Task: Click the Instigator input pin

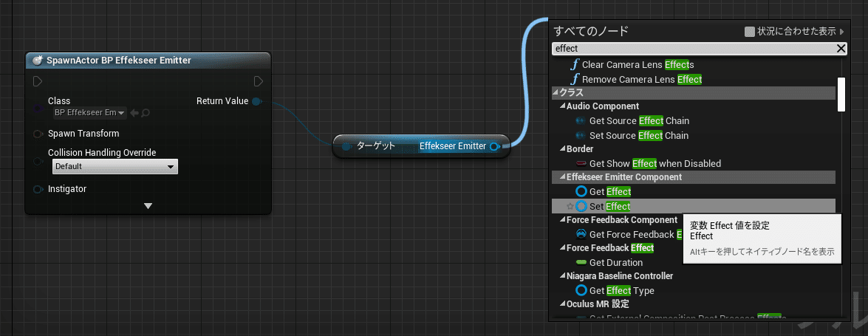Action: (38, 189)
